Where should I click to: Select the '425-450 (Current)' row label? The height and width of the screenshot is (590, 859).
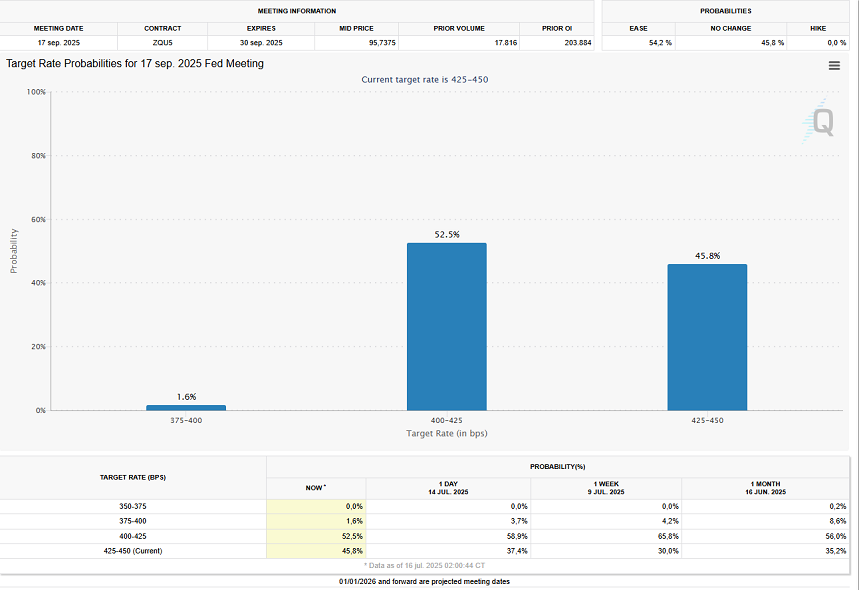tap(133, 551)
